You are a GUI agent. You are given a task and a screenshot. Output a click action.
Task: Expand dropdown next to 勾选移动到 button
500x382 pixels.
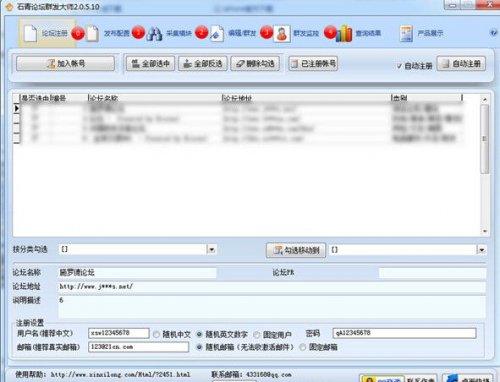click(481, 250)
